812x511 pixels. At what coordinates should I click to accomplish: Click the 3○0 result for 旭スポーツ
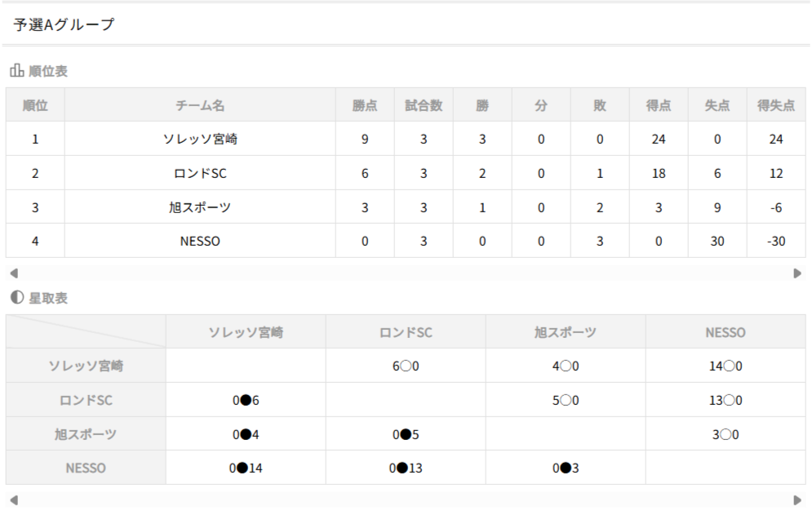(725, 434)
